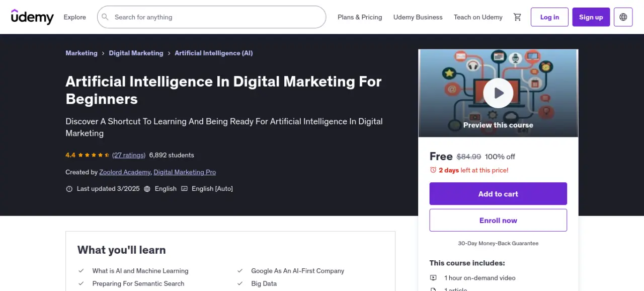Click the This course includes heading

[467, 263]
